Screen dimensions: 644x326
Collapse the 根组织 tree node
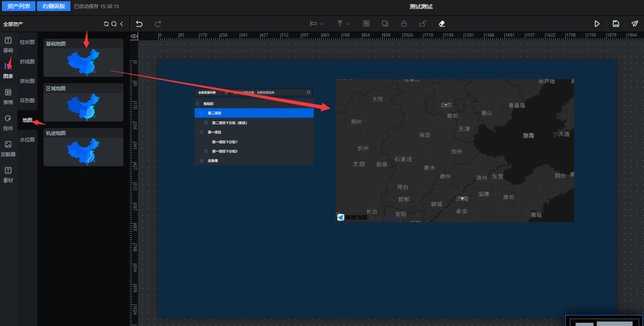(197, 103)
